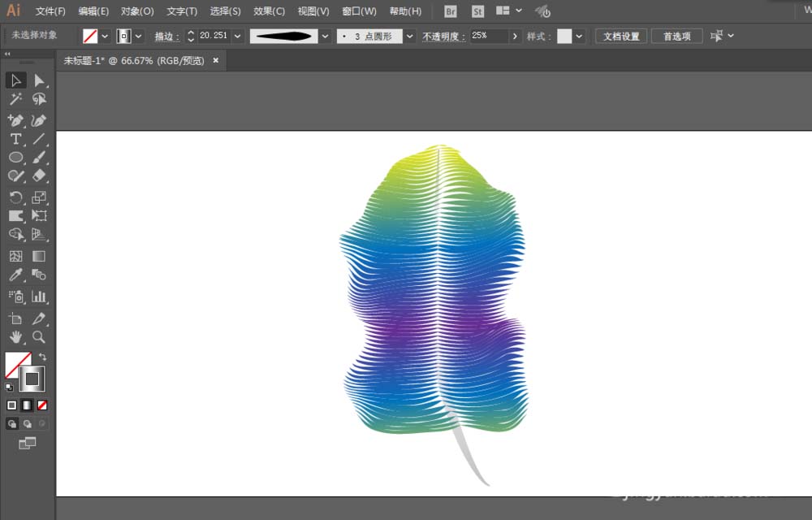Select the Zoom tool
The image size is (812, 520).
[38, 338]
